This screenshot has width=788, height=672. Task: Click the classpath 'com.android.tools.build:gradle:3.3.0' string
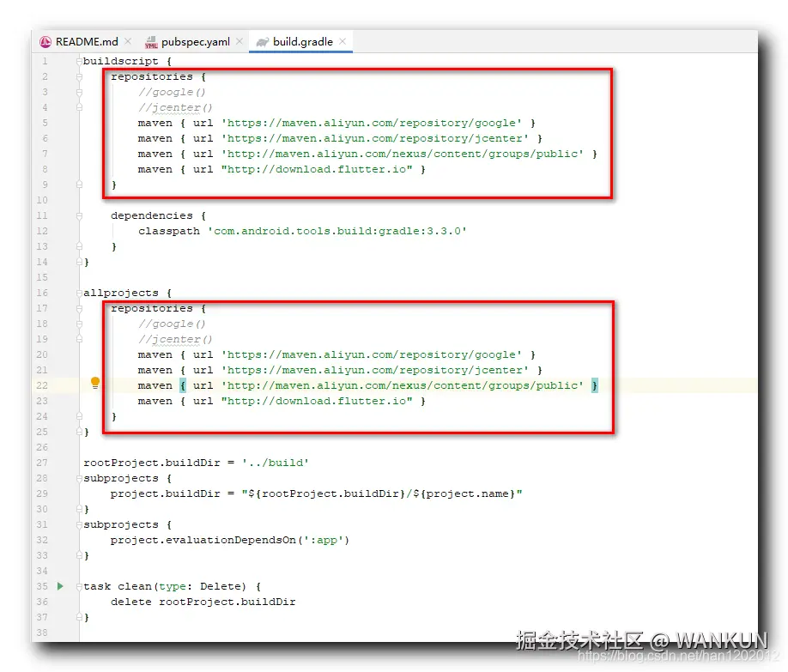[x=337, y=231]
